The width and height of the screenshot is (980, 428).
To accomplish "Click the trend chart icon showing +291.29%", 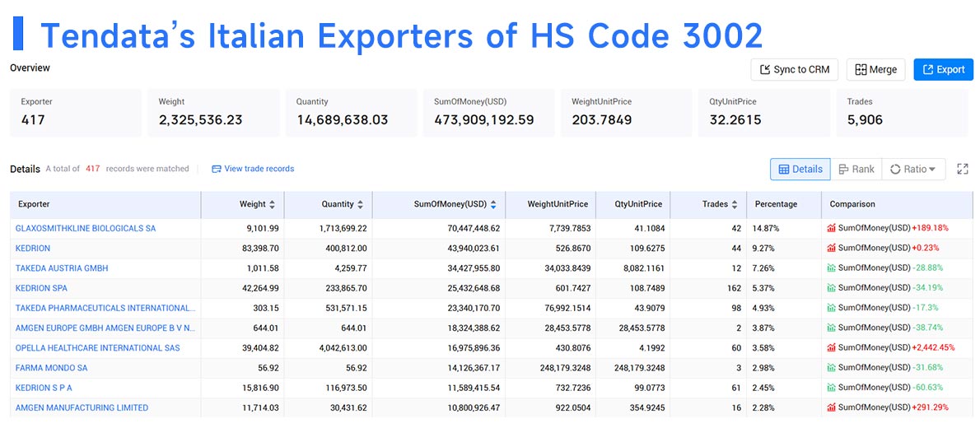I will 831,407.
